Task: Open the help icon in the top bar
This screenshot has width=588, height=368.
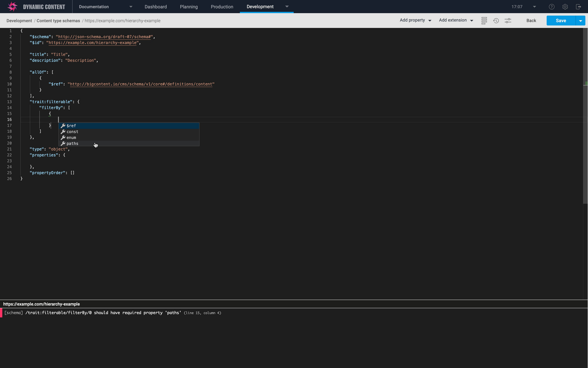Action: pos(551,7)
